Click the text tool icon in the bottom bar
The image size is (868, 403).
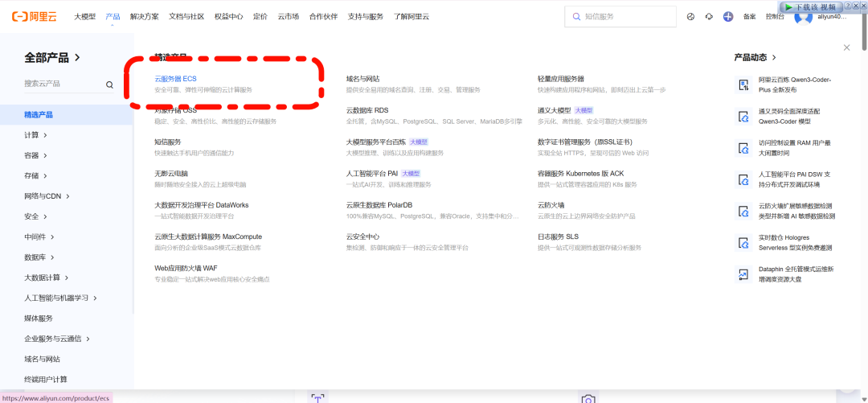coord(317,397)
